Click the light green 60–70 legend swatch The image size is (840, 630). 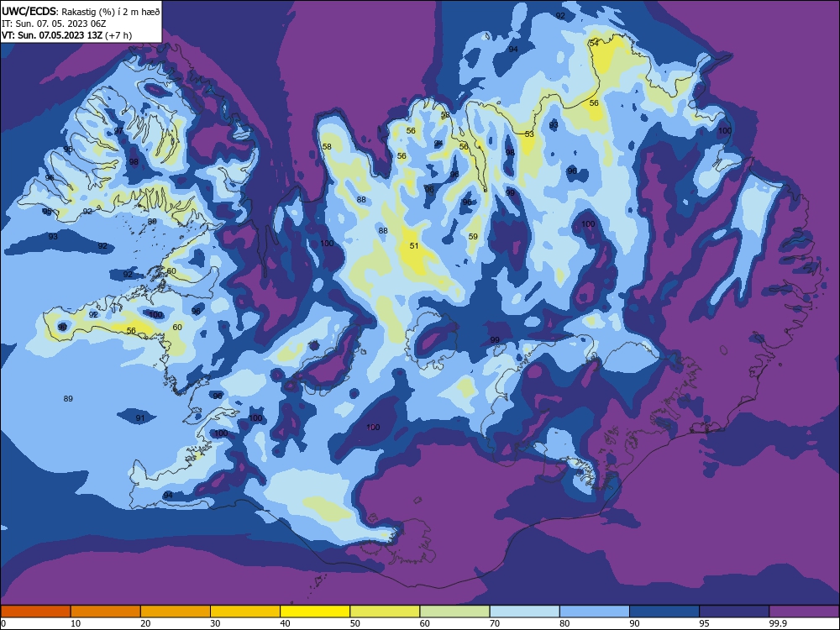[454, 612]
